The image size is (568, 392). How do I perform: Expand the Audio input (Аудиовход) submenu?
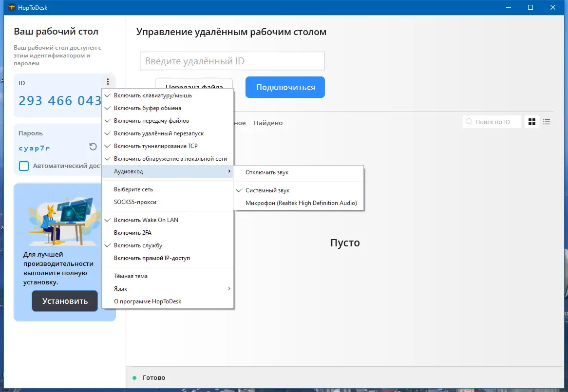[x=168, y=171]
